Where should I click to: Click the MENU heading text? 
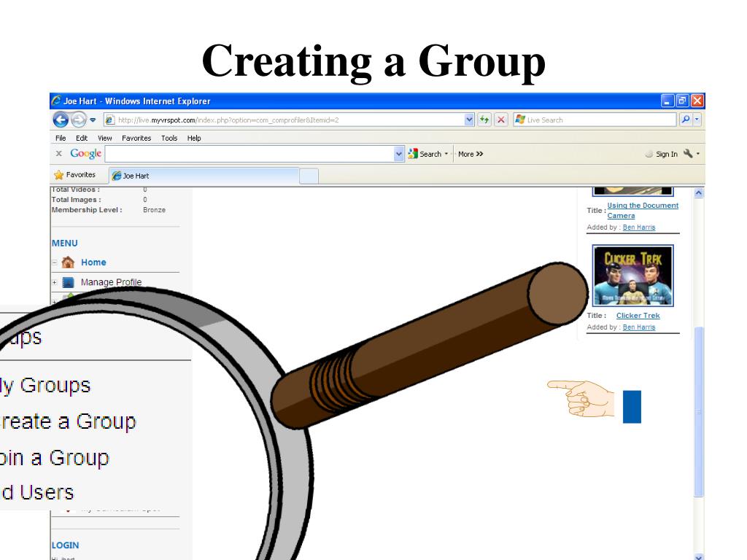[x=65, y=243]
